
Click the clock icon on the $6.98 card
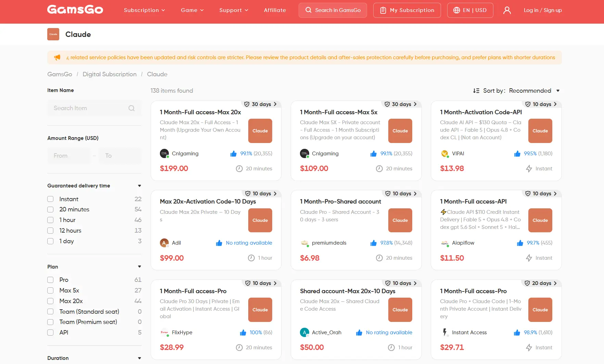click(x=379, y=258)
